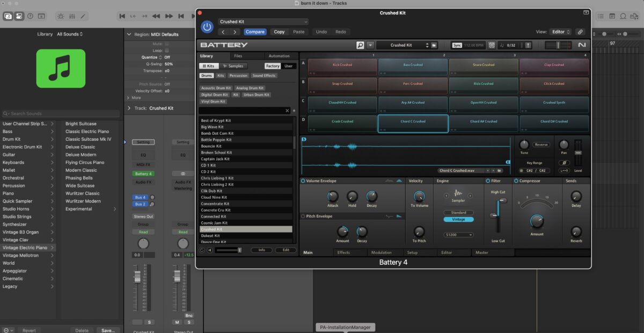Image resolution: width=644 pixels, height=333 pixels.
Task: Click the Samples button in Battery library
Action: coord(233,66)
